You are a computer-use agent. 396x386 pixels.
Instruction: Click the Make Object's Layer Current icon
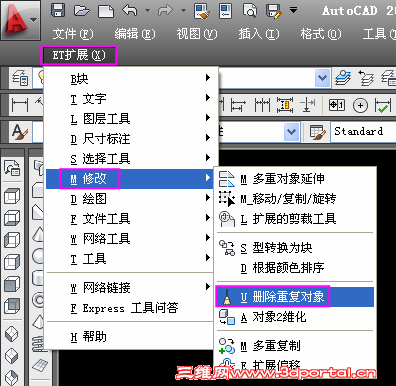click(x=343, y=78)
